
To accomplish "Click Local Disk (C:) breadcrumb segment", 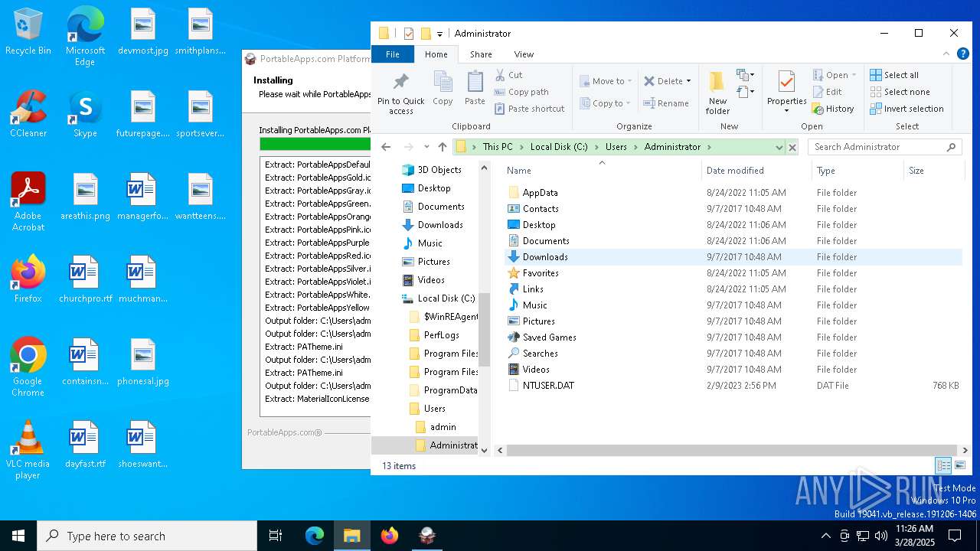I will (x=559, y=147).
